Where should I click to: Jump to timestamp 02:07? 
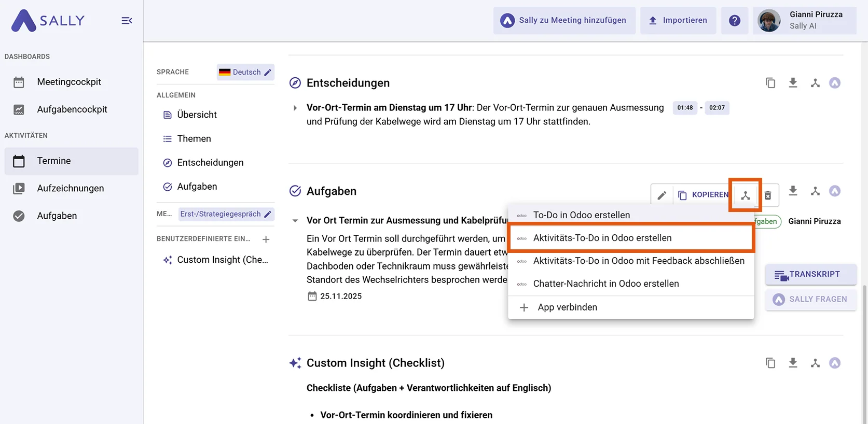pyautogui.click(x=717, y=108)
